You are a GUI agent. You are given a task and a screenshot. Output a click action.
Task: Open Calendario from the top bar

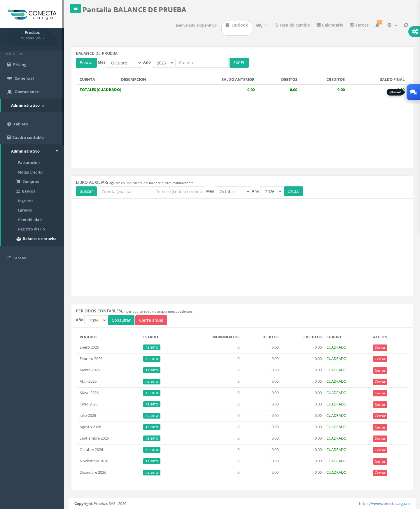tap(330, 25)
